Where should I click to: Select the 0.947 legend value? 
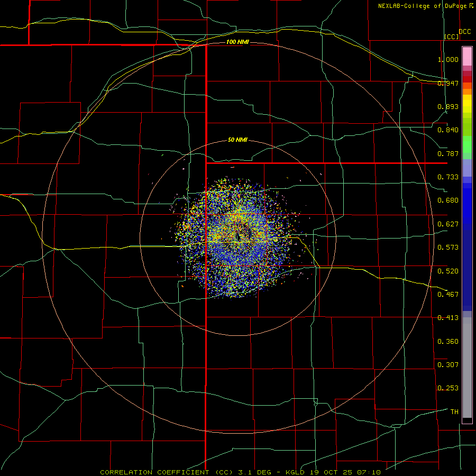[448, 83]
